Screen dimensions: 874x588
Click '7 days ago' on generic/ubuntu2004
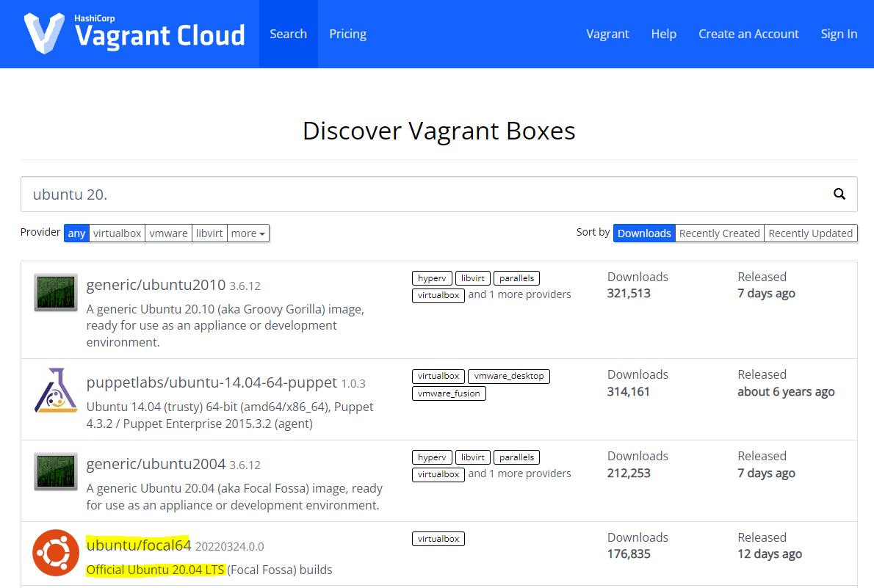[x=767, y=473]
